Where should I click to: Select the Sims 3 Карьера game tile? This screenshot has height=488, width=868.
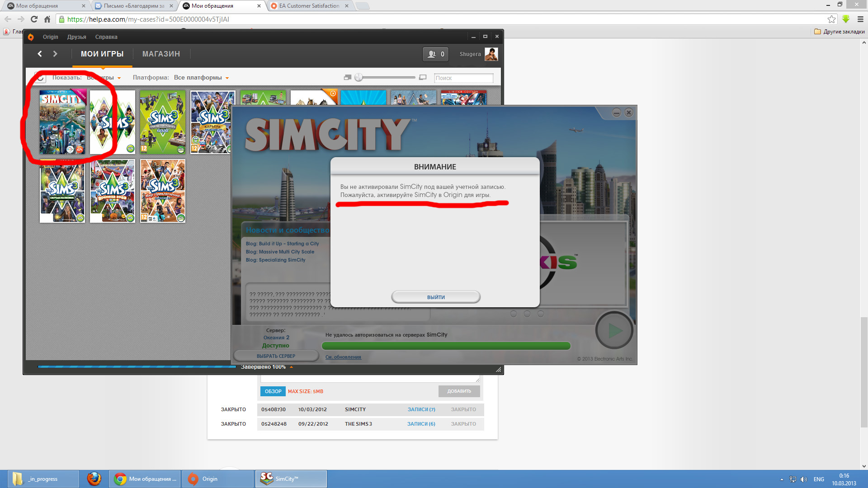[x=211, y=122]
